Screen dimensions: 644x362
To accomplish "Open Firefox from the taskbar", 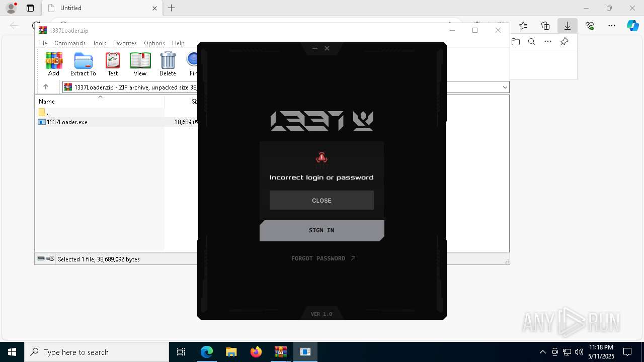I will tap(256, 352).
